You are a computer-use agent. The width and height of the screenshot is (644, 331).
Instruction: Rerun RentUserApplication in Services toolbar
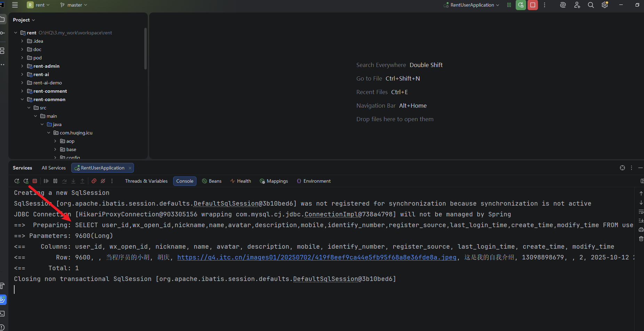(x=17, y=181)
